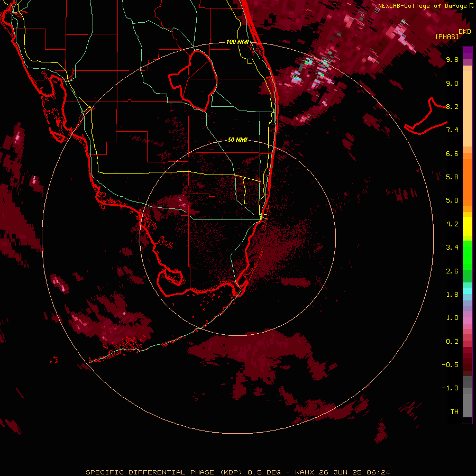The image size is (476, 476).
Task: Click the yellow swatch on the color bar
Action: pos(467,226)
